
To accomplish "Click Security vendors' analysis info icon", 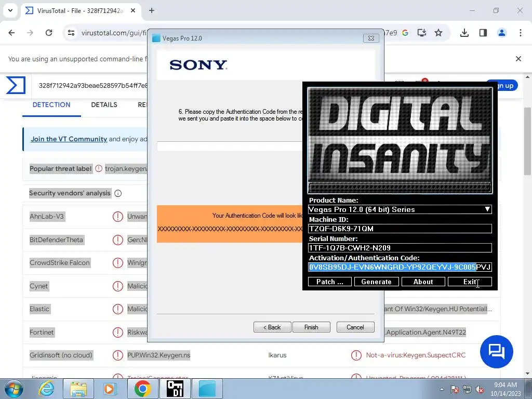I will (x=118, y=193).
